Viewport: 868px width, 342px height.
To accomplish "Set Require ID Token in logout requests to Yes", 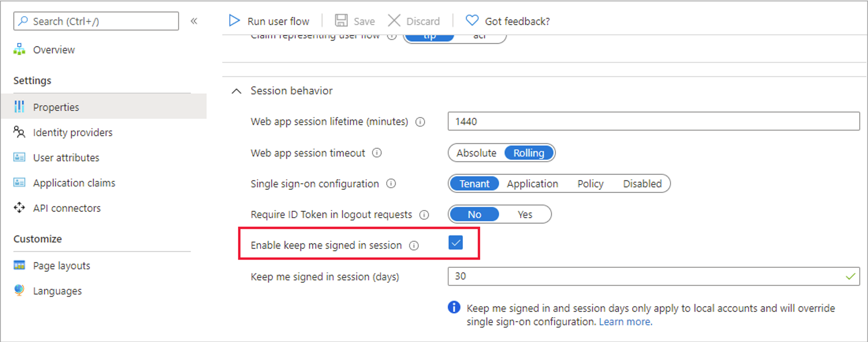I will pos(525,214).
